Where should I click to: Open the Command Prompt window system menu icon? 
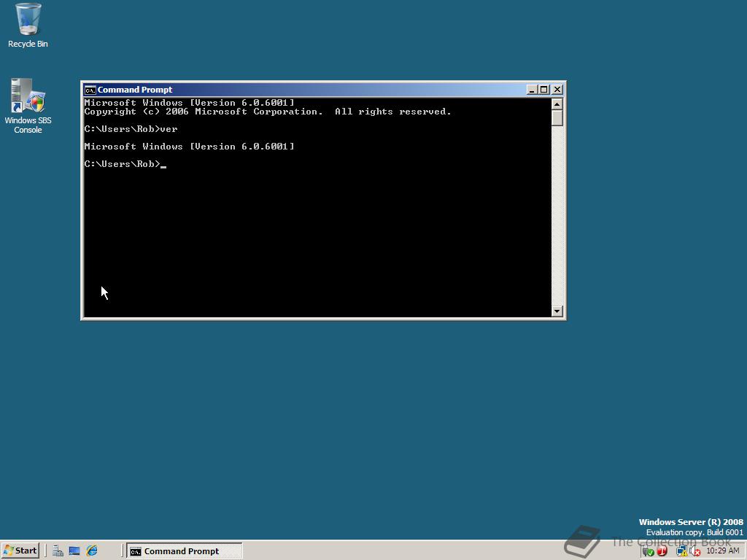pos(90,90)
